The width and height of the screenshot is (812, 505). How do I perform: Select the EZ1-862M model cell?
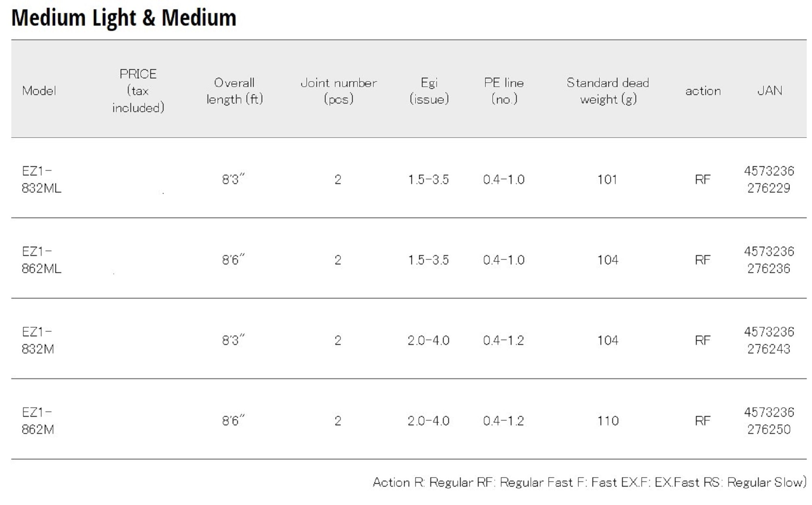point(38,420)
